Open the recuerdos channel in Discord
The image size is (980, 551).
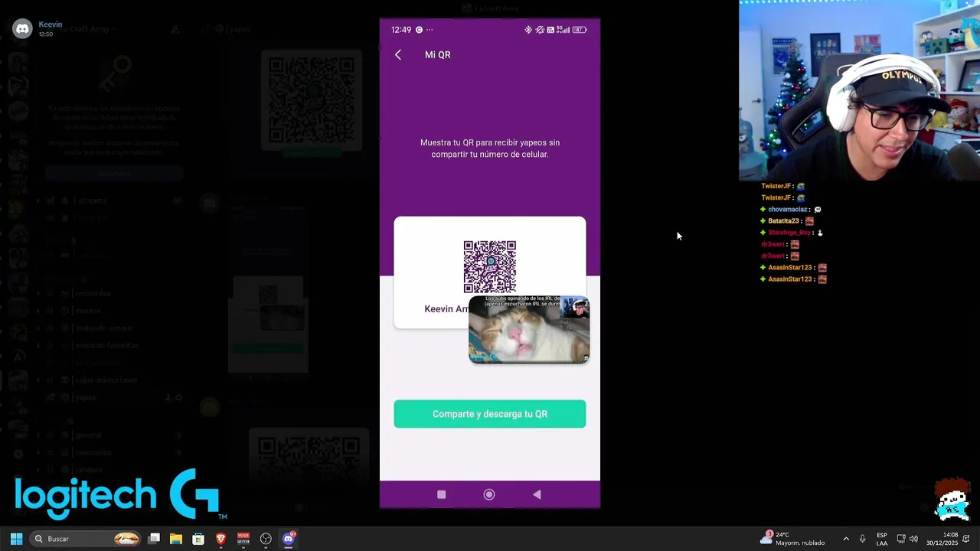point(92,293)
